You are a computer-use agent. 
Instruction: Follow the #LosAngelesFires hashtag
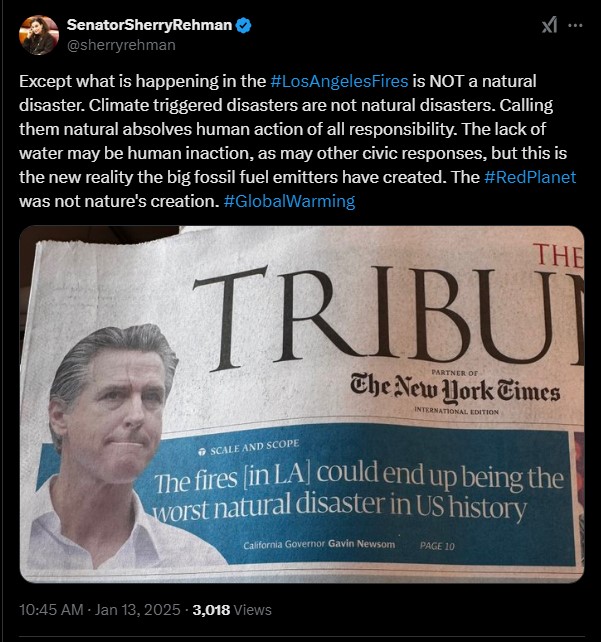tap(339, 81)
